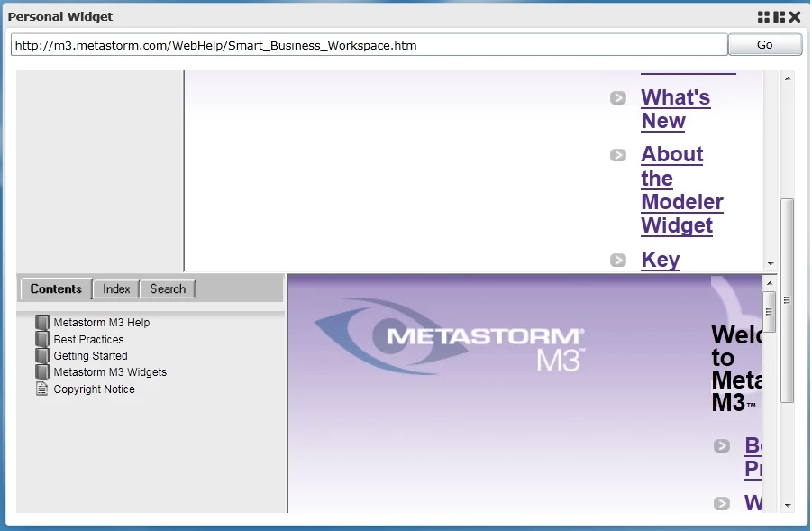Open the Metastorm M3 Widgets book icon
This screenshot has width=812, height=531.
pos(42,372)
